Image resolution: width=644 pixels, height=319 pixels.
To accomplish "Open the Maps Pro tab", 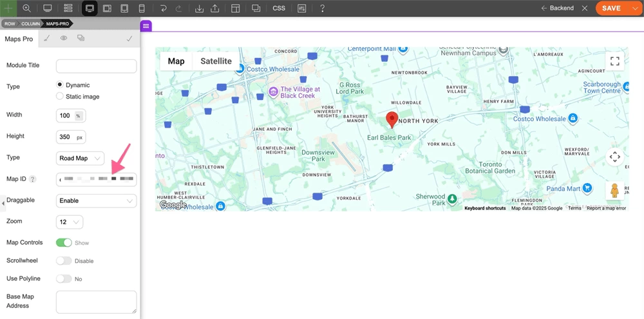I will pos(19,39).
